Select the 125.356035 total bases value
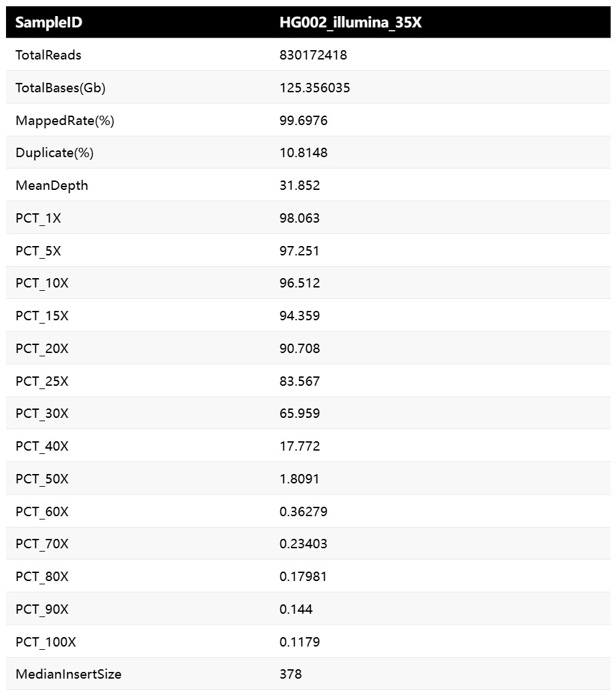Viewport: 616px width, 696px height. (x=314, y=88)
